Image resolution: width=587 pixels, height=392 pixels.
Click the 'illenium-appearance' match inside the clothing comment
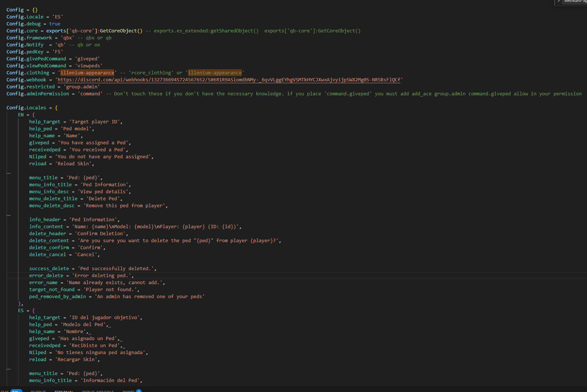215,73
